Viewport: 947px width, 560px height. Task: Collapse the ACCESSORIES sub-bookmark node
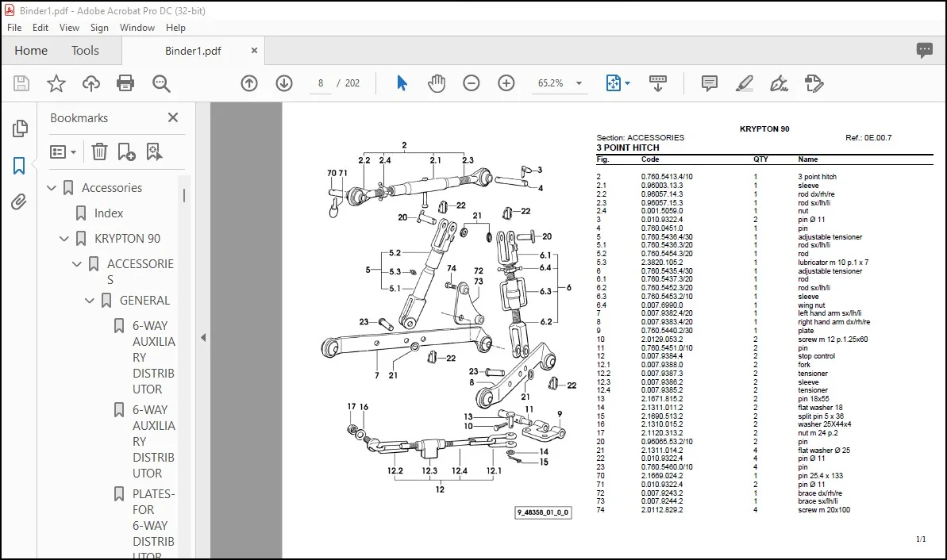pyautogui.click(x=77, y=263)
